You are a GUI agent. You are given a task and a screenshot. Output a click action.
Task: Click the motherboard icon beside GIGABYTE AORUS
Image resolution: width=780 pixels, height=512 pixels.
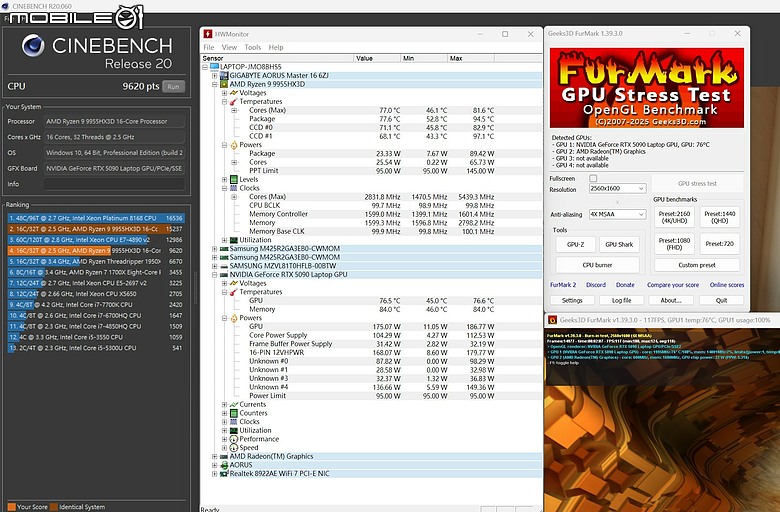(x=224, y=76)
